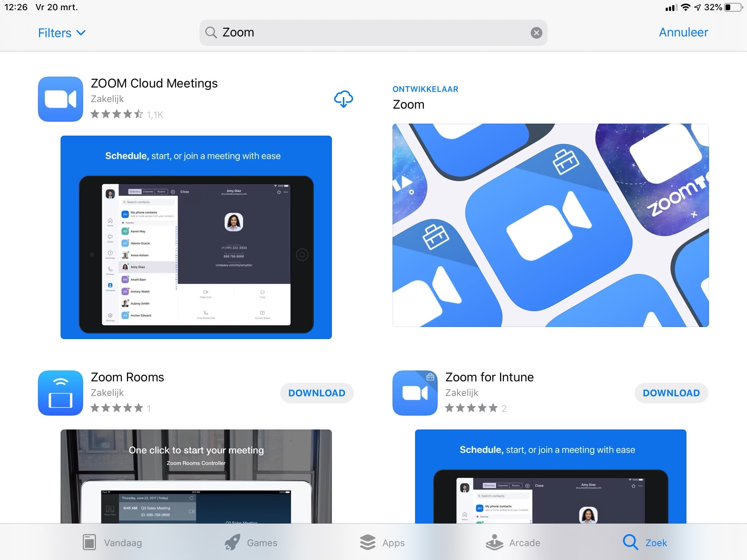Download the Zoom for Intune app

(x=671, y=393)
